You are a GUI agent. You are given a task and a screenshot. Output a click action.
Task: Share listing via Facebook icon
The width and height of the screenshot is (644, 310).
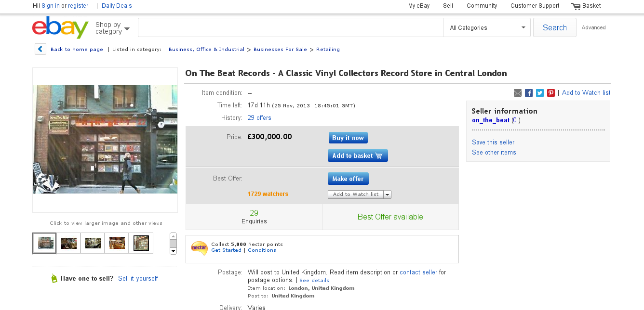pos(529,93)
